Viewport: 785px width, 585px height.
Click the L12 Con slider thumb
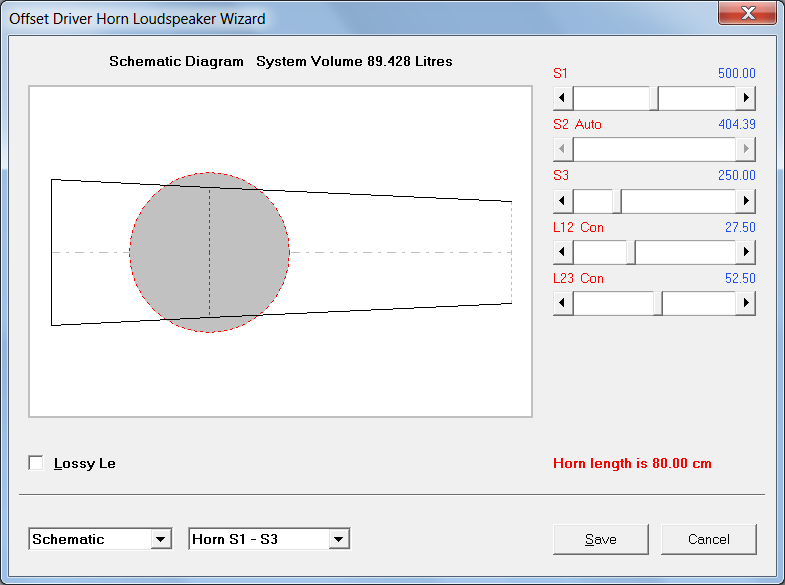tap(631, 252)
